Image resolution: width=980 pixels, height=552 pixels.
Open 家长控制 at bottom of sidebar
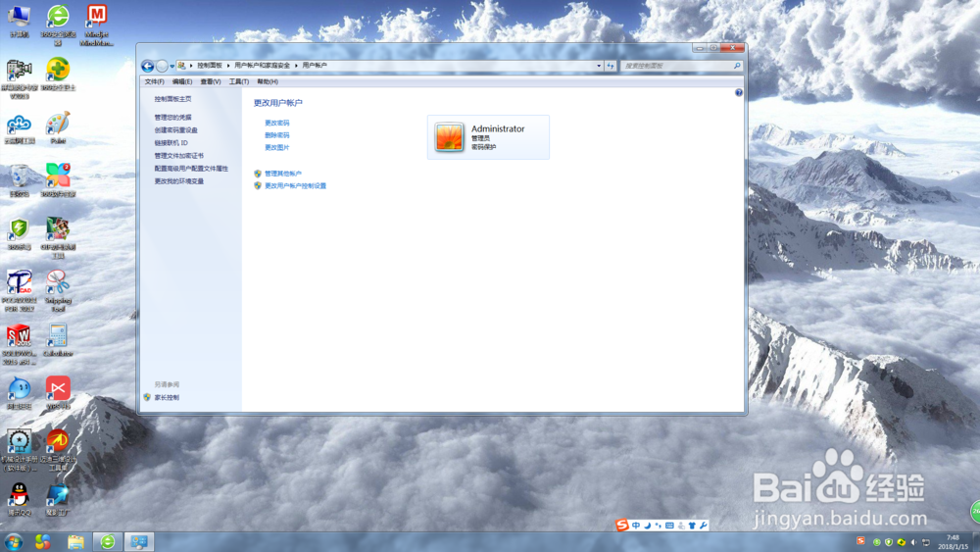(x=167, y=398)
